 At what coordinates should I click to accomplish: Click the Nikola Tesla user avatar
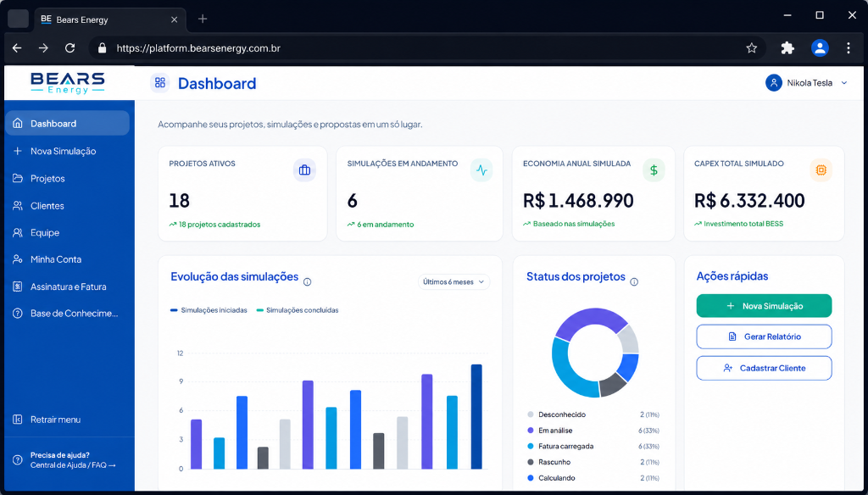(x=773, y=82)
